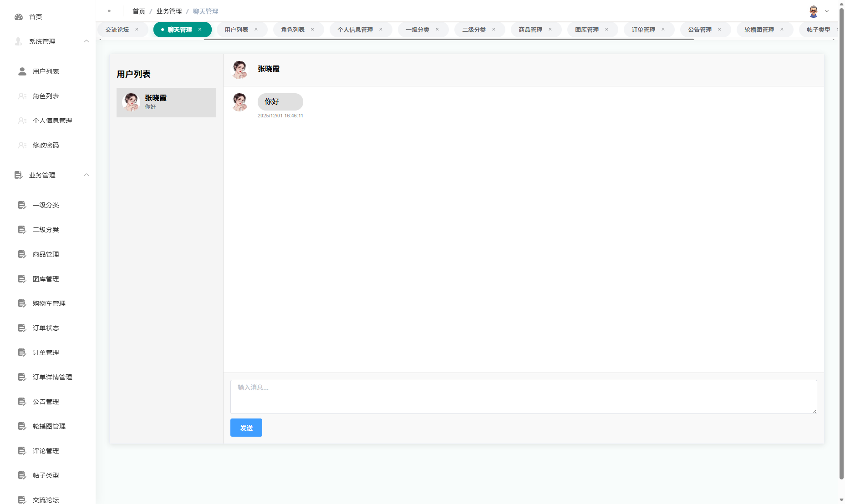Close the active 聊天管理 tab
Image resolution: width=845 pixels, height=504 pixels.
(x=200, y=30)
